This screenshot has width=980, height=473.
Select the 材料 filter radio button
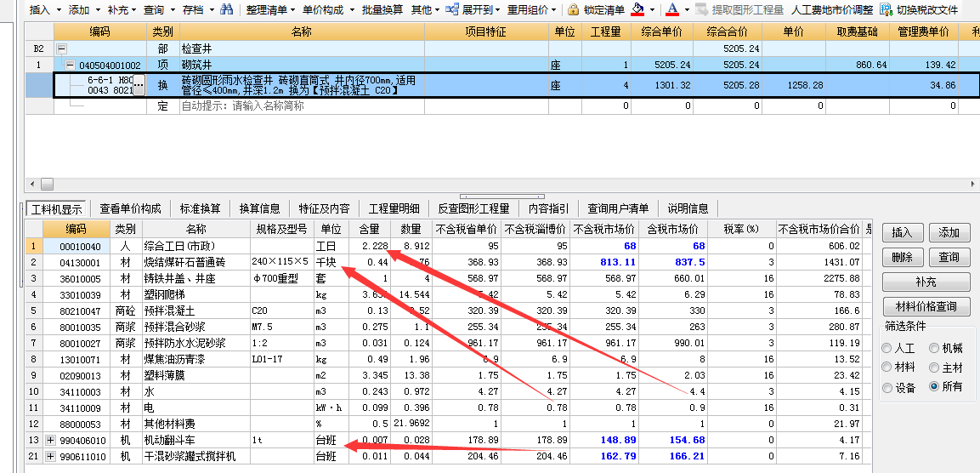(x=887, y=368)
